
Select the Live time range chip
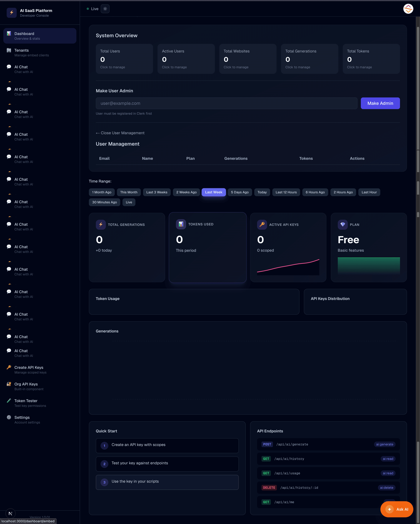tap(129, 202)
